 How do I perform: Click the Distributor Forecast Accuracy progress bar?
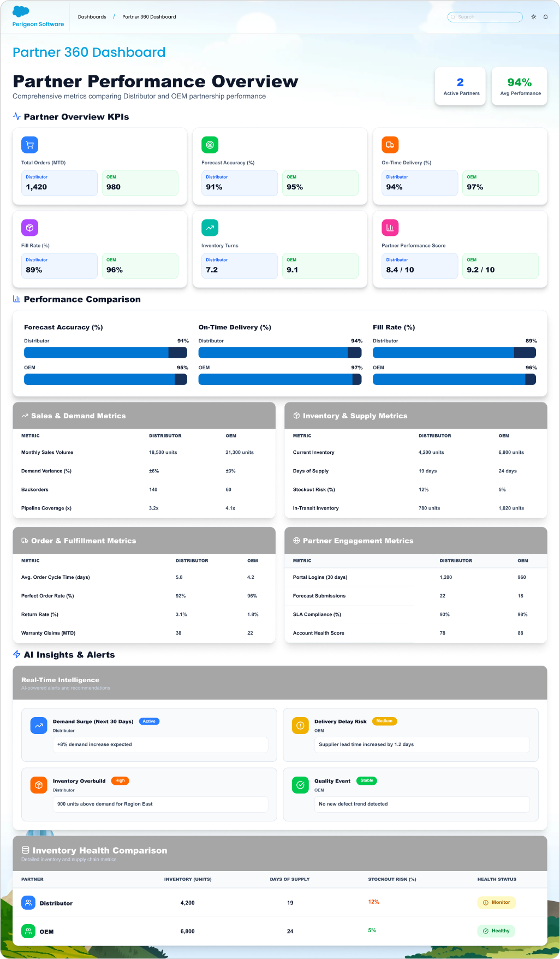[x=106, y=353]
